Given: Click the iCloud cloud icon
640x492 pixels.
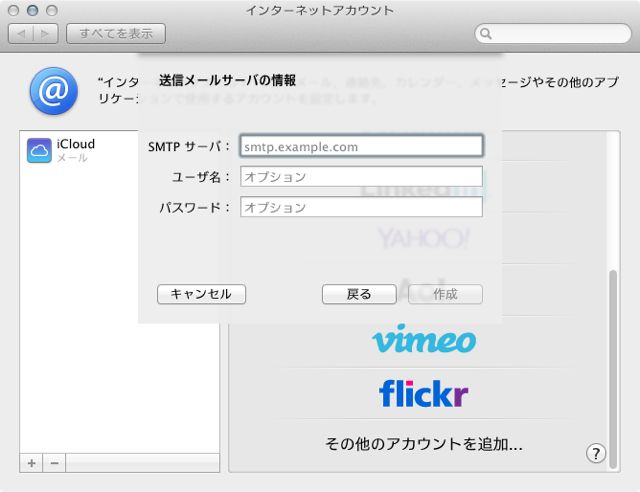Looking at the screenshot, I should [39, 150].
